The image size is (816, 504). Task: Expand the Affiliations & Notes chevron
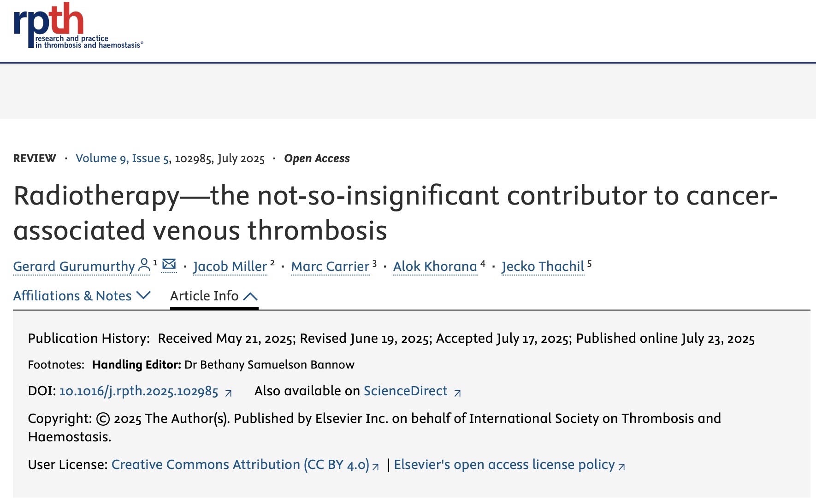[144, 295]
